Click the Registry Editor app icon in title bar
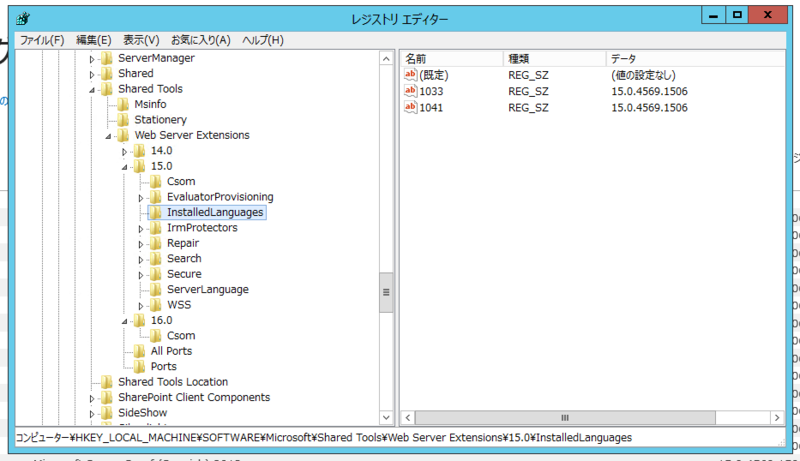This screenshot has height=461, width=800. (23, 19)
